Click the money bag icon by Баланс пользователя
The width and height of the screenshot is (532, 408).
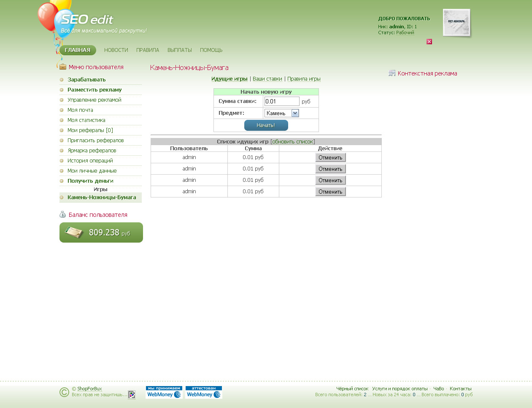63,215
